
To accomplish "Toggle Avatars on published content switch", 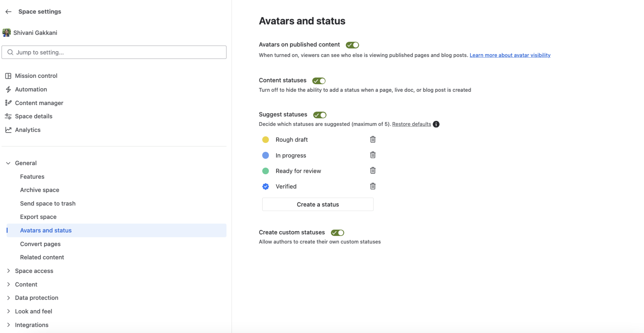I will click(x=352, y=45).
